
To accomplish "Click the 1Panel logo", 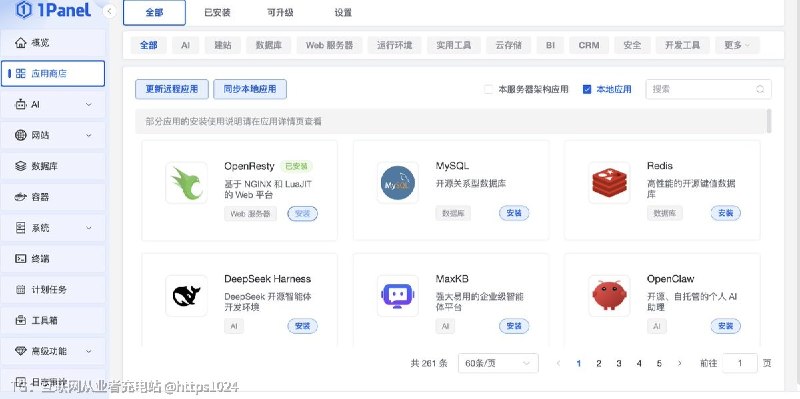I will point(53,10).
